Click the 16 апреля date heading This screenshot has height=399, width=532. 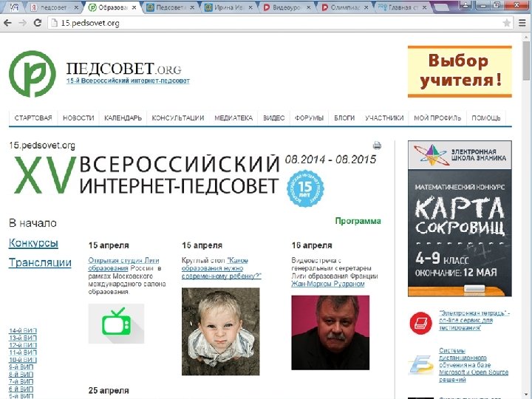312,245
